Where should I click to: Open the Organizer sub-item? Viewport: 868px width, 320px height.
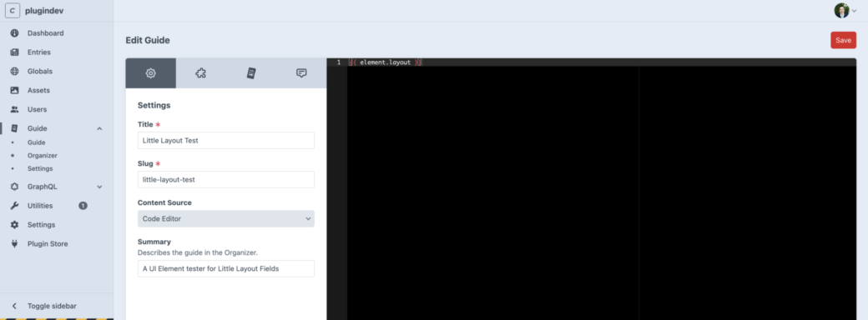pos(43,156)
